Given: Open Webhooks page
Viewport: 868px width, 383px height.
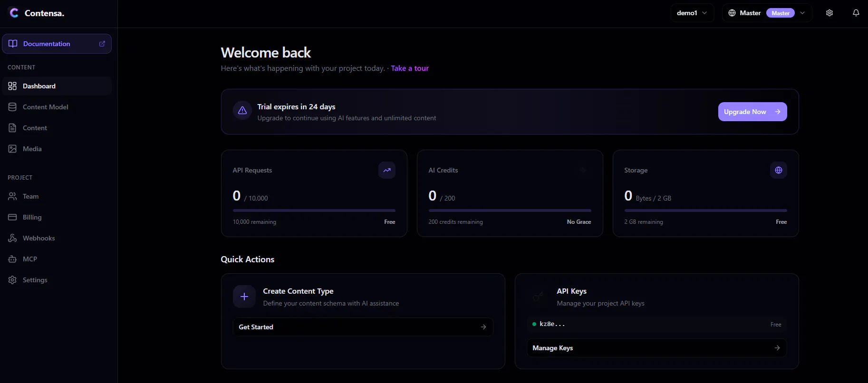Looking at the screenshot, I should coord(57,238).
